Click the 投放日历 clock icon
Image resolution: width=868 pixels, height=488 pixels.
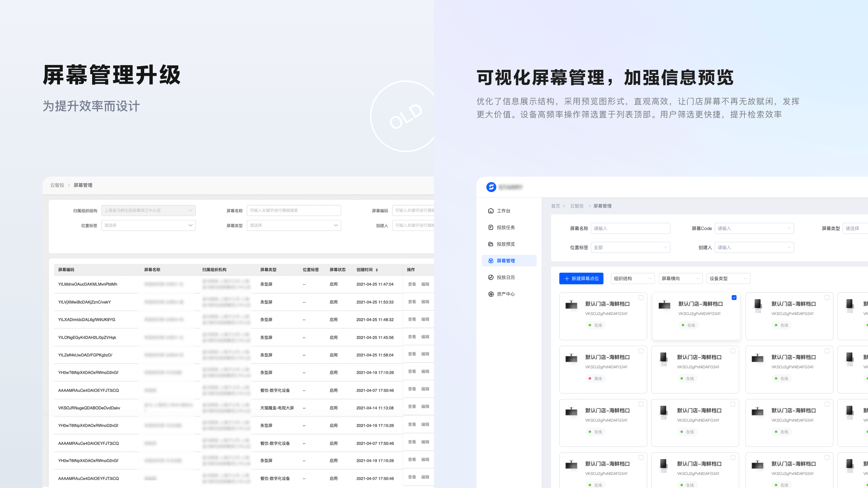click(x=491, y=277)
